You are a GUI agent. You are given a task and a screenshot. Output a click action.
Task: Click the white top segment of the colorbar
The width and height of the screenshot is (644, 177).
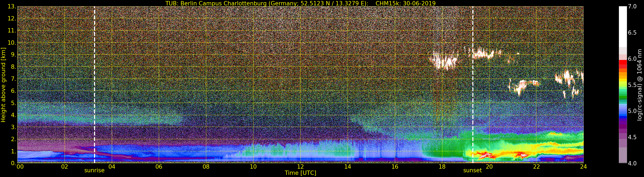click(623, 27)
